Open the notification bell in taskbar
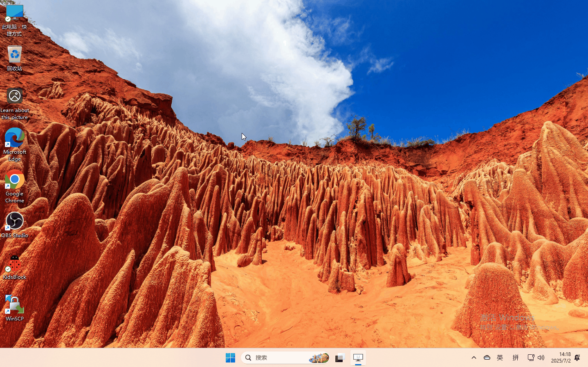The image size is (588, 367). pyautogui.click(x=577, y=358)
